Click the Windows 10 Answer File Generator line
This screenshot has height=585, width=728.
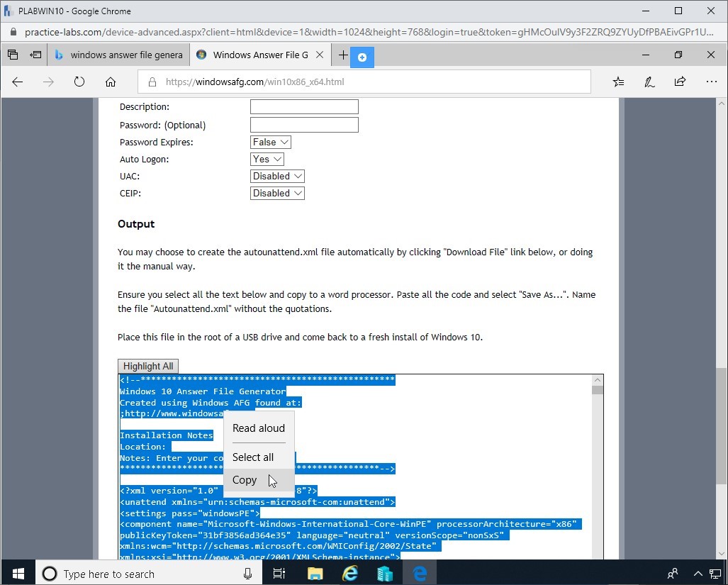click(x=203, y=391)
